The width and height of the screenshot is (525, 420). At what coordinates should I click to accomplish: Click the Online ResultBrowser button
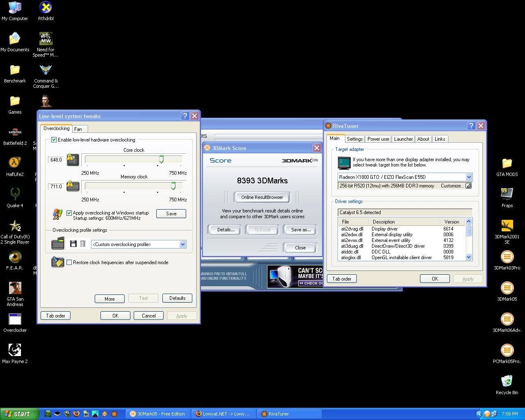coord(262,197)
